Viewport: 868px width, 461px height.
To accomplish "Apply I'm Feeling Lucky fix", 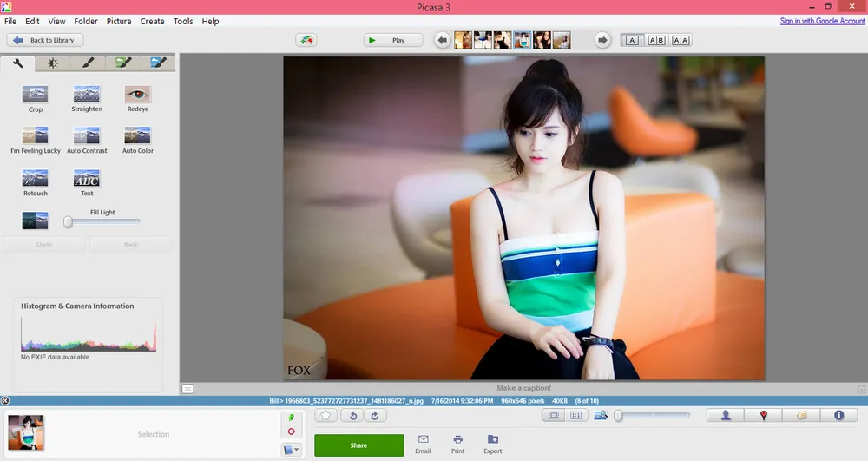I will [35, 141].
